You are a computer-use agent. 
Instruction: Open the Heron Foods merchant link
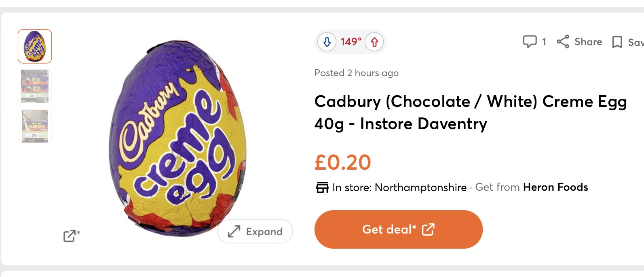(555, 187)
